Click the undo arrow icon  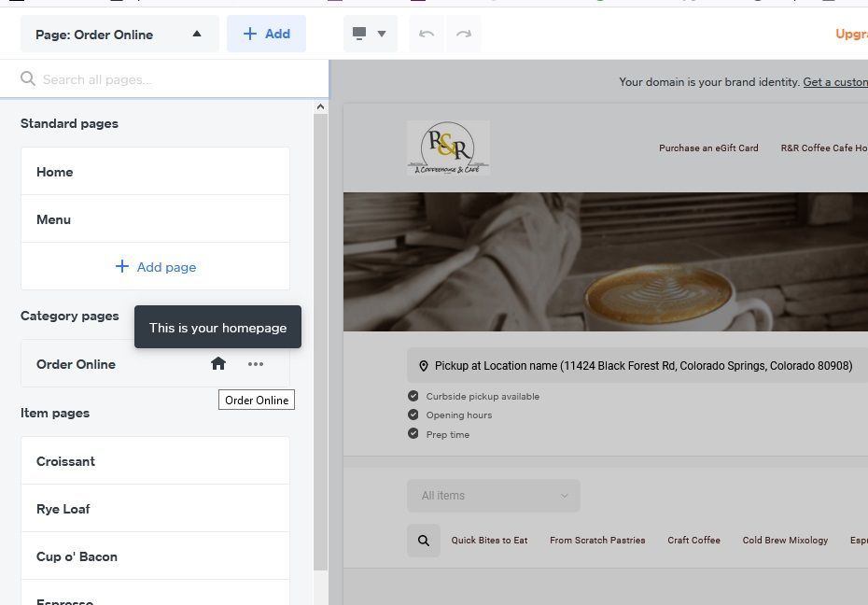(427, 34)
